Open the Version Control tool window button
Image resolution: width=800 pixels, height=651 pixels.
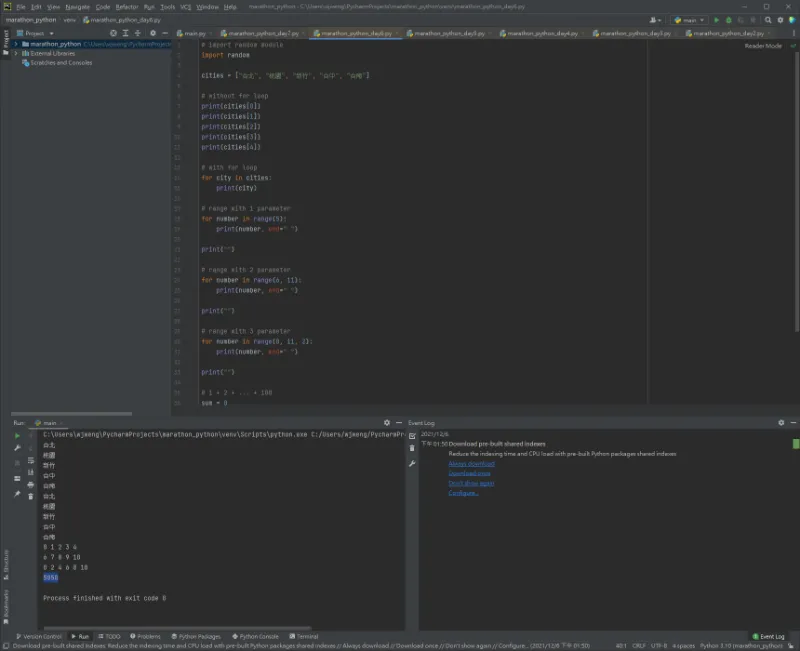[x=39, y=636]
